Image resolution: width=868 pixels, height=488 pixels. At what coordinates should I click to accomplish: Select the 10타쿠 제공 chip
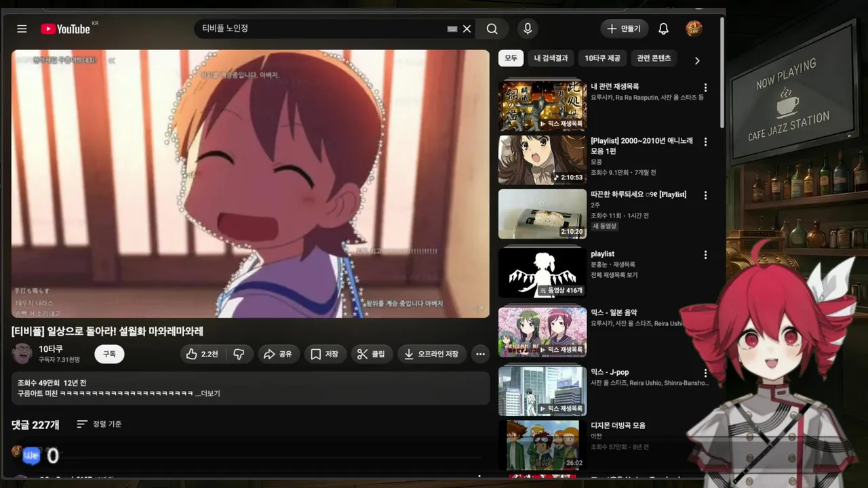click(602, 58)
